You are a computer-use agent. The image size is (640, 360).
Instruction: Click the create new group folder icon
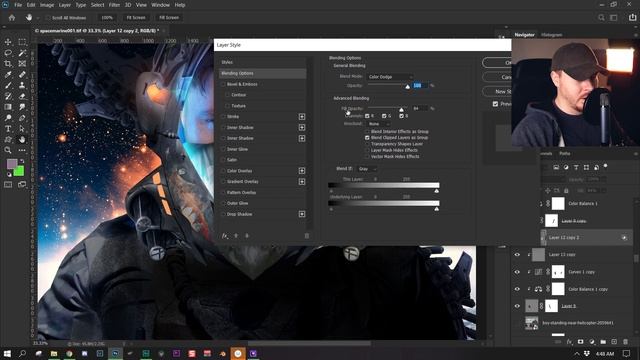[x=603, y=342]
